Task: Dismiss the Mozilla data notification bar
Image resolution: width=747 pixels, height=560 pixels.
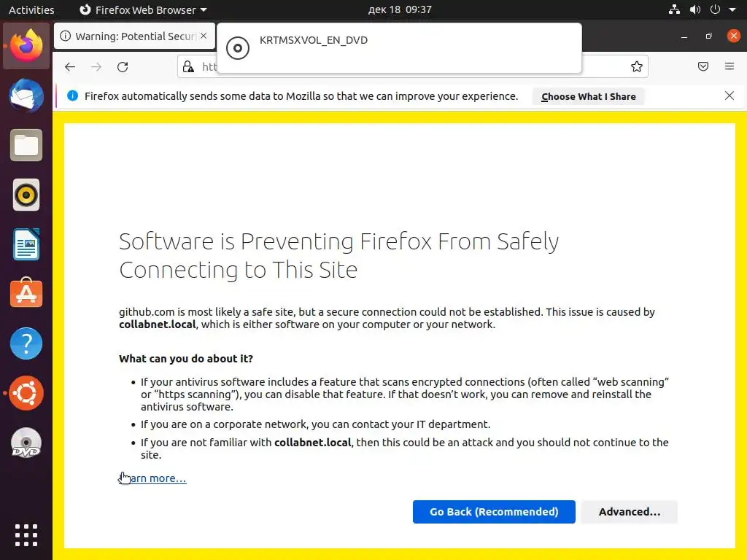Action: click(x=729, y=96)
